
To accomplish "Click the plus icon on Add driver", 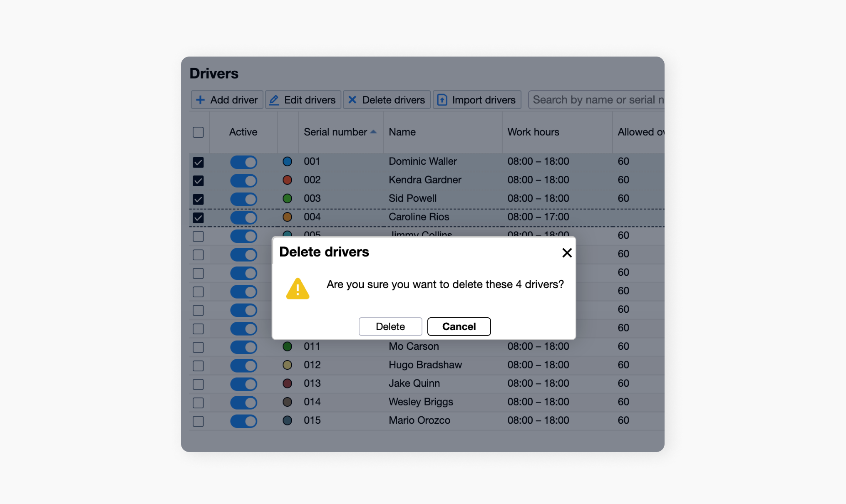I will [200, 100].
